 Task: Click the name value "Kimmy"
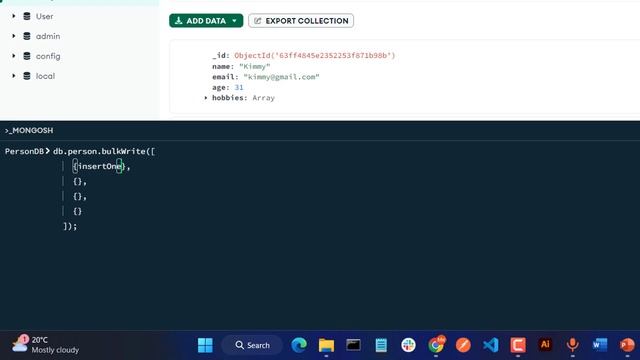[255, 66]
